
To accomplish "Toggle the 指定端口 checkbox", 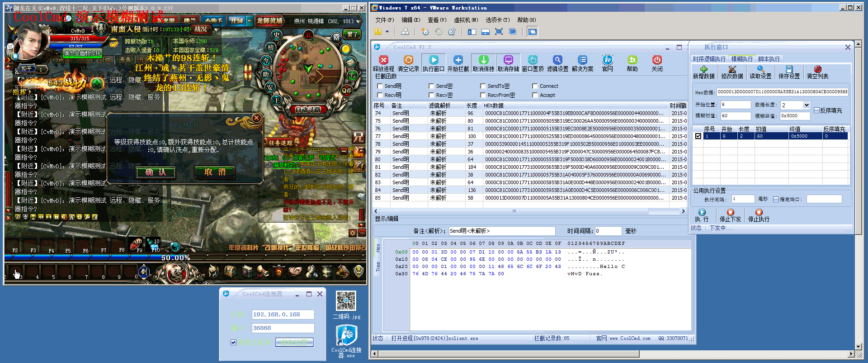I will (776, 199).
